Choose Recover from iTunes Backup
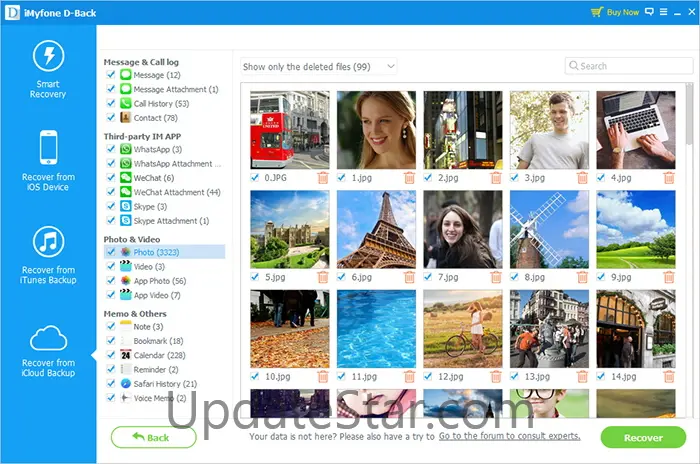The height and width of the screenshot is (464, 700). pyautogui.click(x=48, y=253)
